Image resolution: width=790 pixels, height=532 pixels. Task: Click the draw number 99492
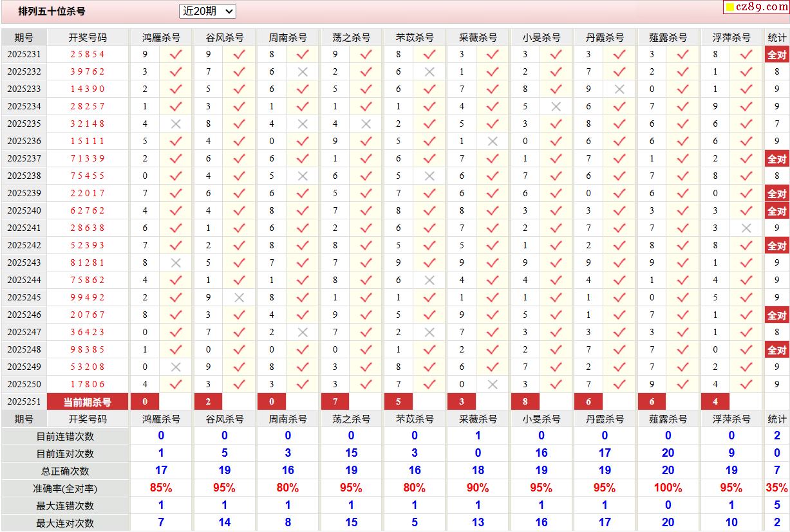point(88,297)
